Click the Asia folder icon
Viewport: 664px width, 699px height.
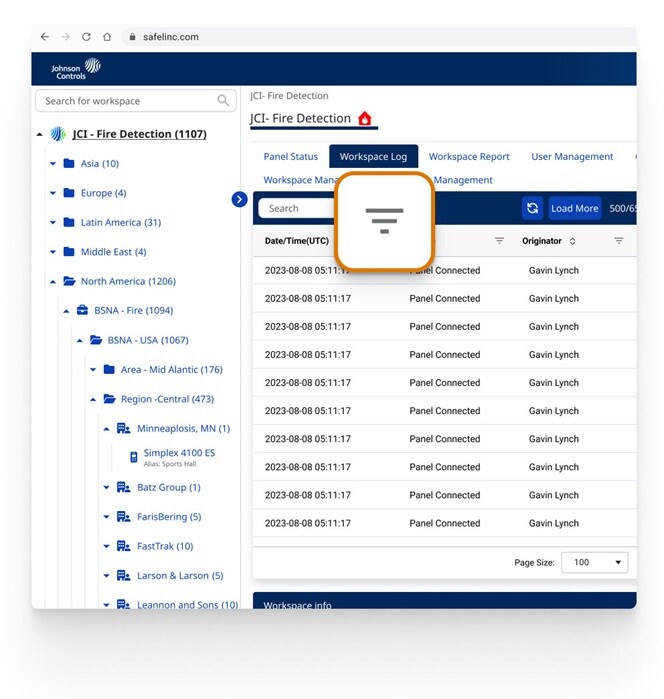(x=69, y=163)
